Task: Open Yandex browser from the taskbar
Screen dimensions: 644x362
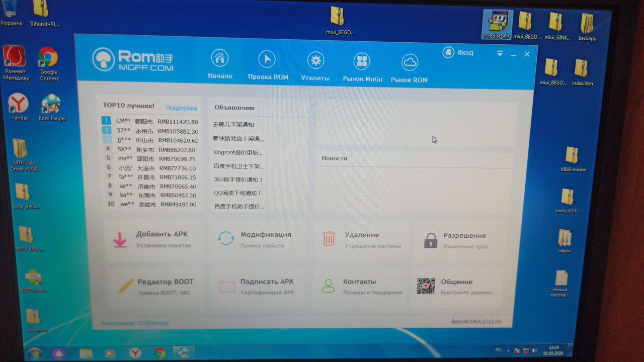Action: coord(134,353)
